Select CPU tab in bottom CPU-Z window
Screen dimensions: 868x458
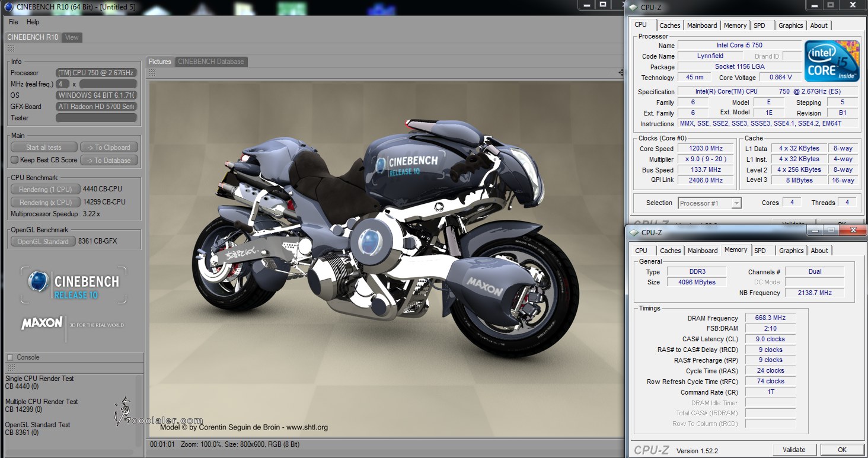[x=642, y=251]
